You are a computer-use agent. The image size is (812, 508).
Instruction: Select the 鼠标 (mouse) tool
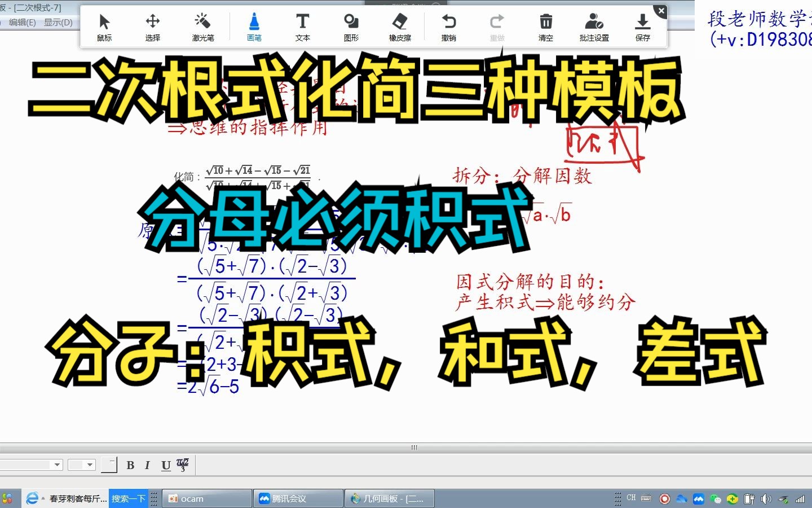[104, 27]
